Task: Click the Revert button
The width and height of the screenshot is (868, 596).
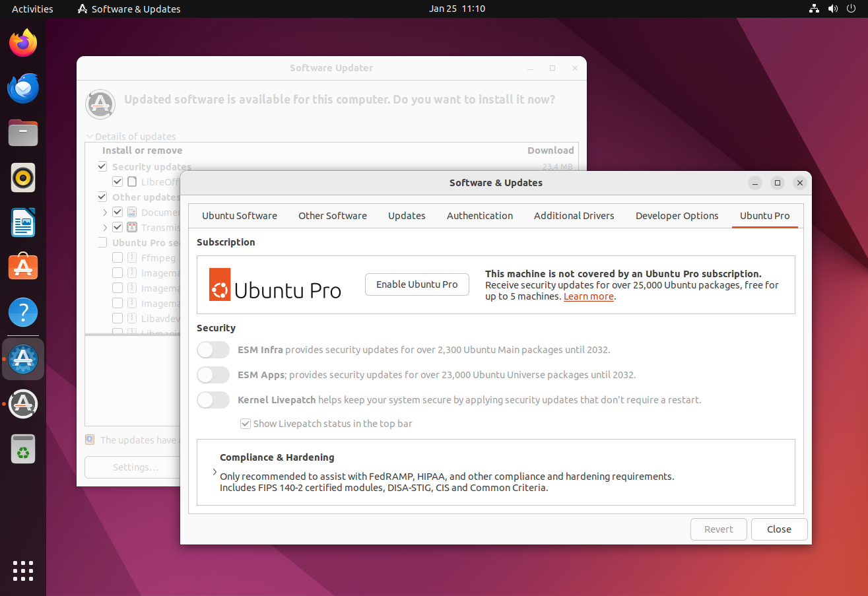Action: pyautogui.click(x=719, y=529)
